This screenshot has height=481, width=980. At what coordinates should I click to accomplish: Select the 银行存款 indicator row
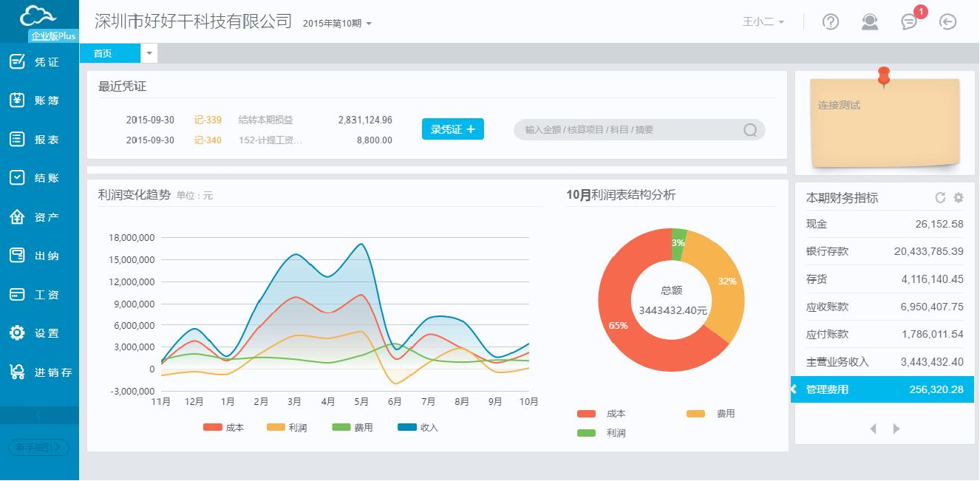[x=885, y=251]
